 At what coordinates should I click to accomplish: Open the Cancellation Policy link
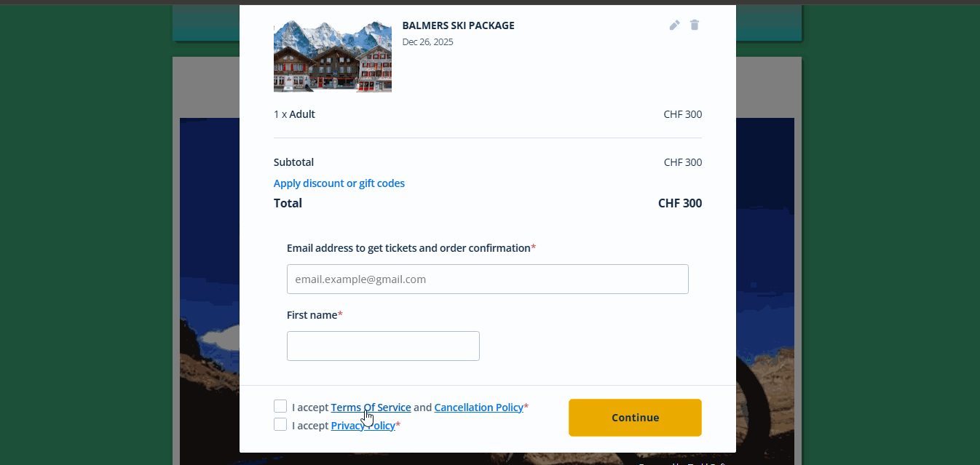point(478,408)
